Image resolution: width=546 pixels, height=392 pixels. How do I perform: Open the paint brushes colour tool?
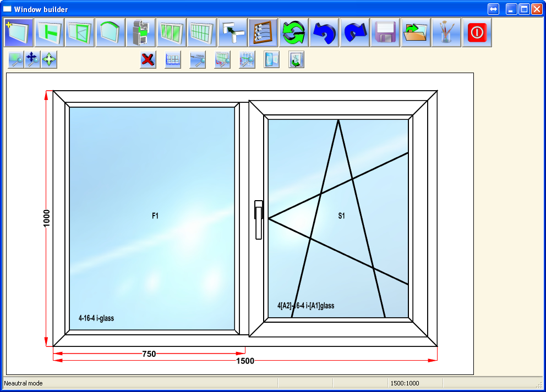tap(446, 32)
